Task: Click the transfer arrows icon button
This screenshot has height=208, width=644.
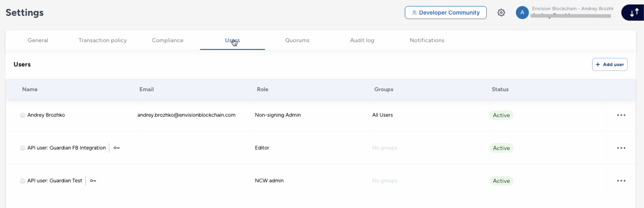Action: tap(634, 12)
